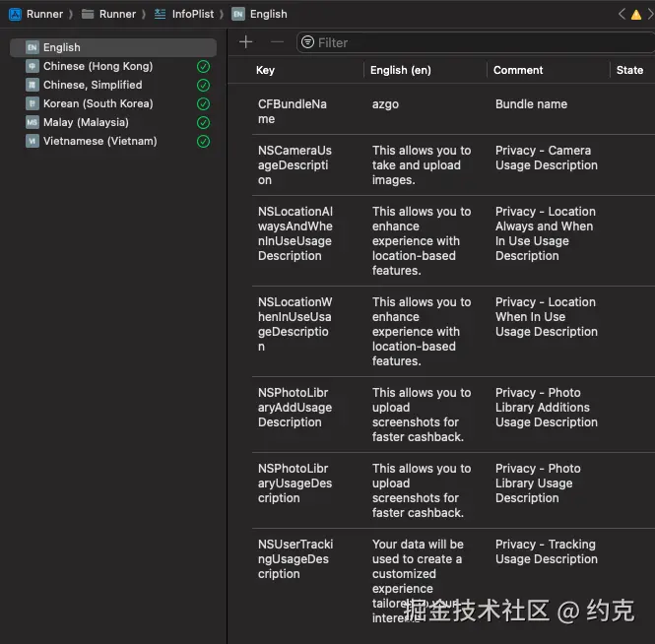655x644 pixels.
Task: Select NSPhotoLibraryUsageDescription key
Action: 295,483
